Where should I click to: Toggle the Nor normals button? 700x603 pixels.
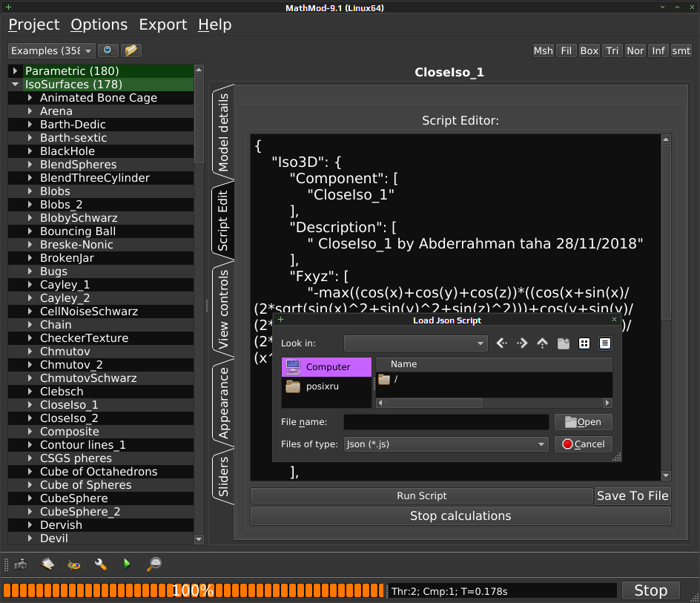tap(635, 50)
